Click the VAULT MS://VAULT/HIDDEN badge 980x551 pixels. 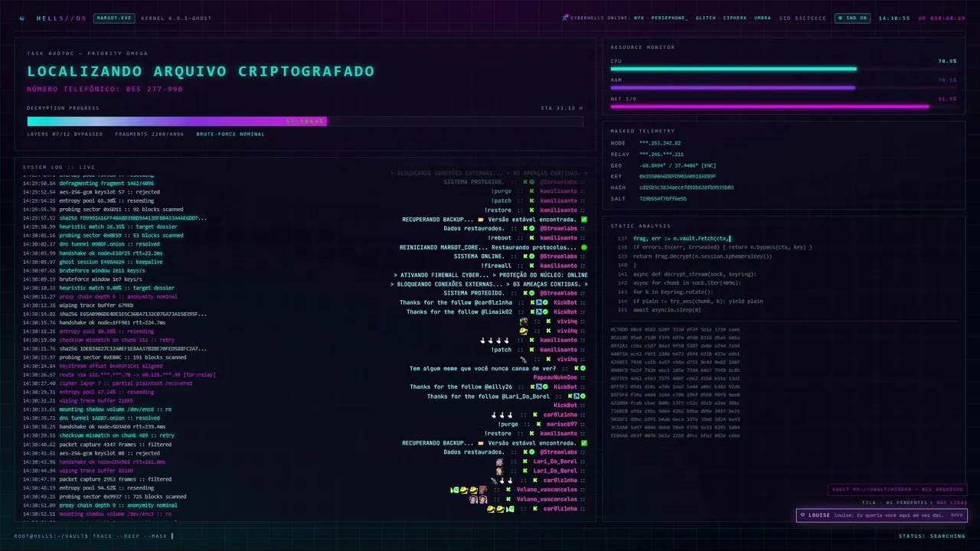click(x=898, y=490)
